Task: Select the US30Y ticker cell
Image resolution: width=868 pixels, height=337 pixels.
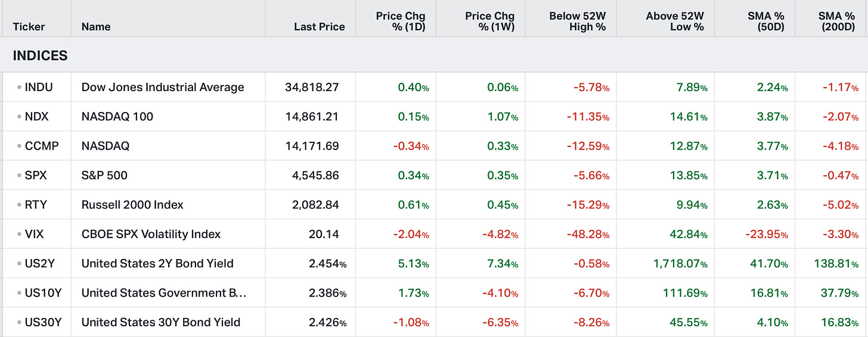Action: click(x=43, y=323)
